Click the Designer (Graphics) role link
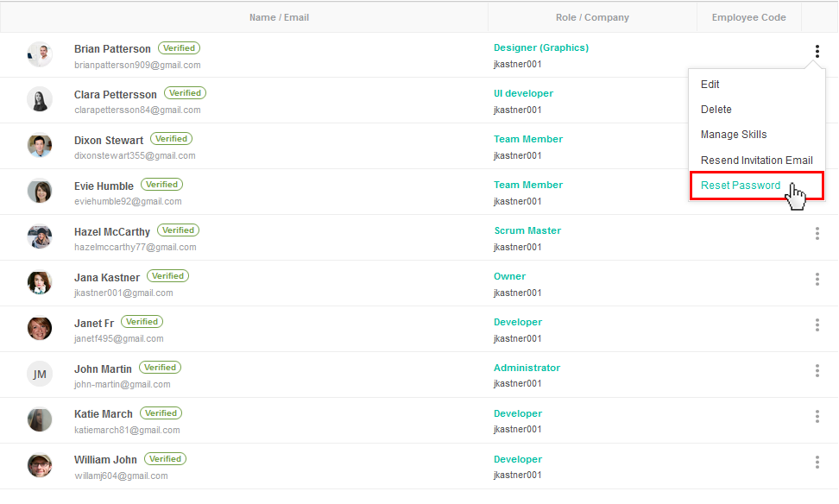This screenshot has width=839, height=504. pyautogui.click(x=541, y=47)
